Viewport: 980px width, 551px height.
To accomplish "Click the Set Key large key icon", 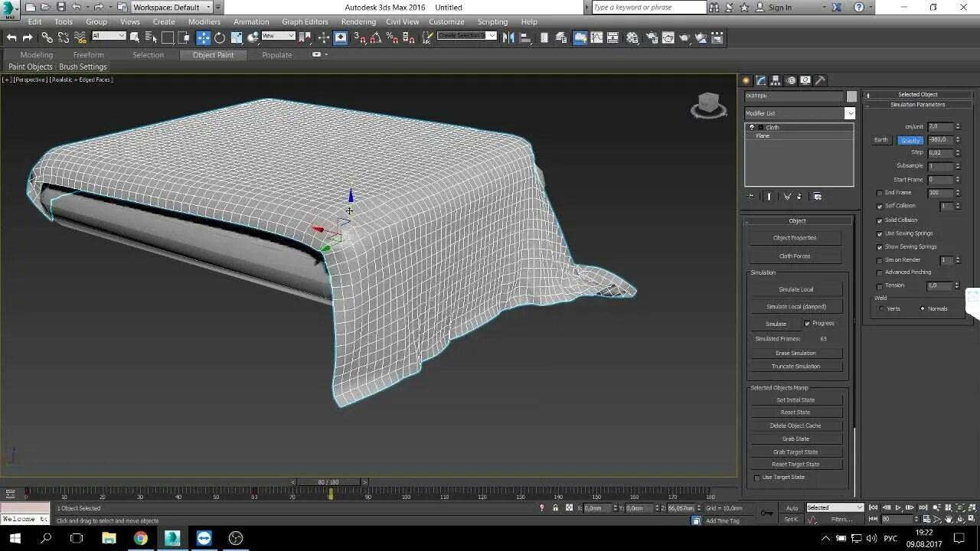I will (x=767, y=513).
